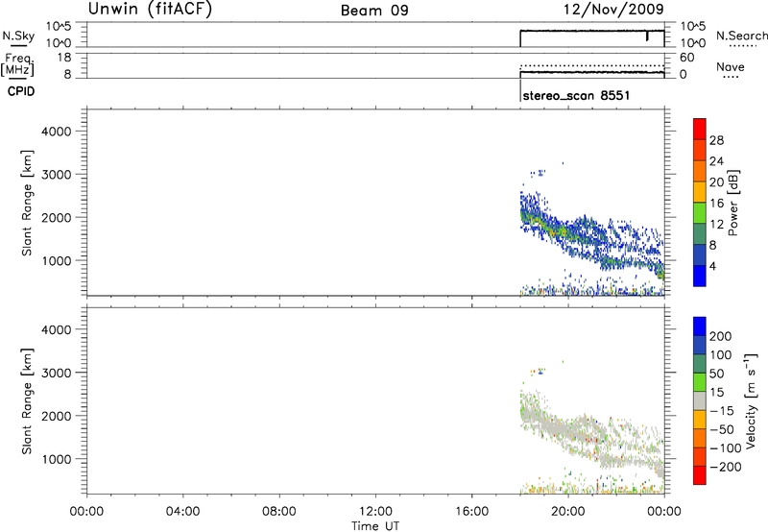Click the 'Velocity [m s⁻¹]' colorbar label
Viewport: 768px width, 532px height.
[x=751, y=400]
